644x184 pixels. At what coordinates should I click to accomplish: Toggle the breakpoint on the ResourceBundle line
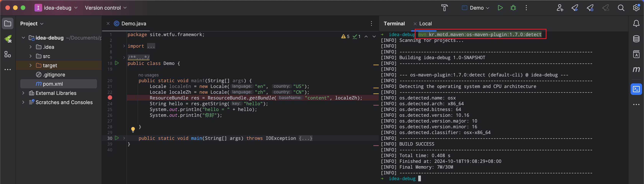(110, 98)
